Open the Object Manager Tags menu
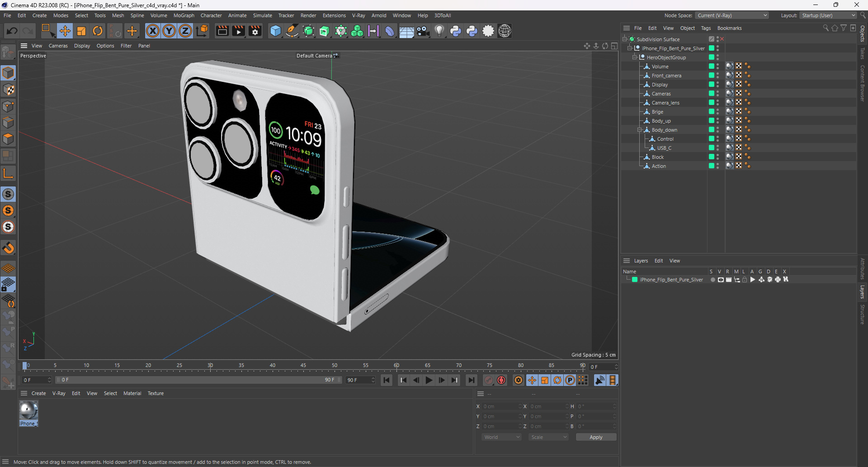Image resolution: width=868 pixels, height=467 pixels. [x=706, y=28]
